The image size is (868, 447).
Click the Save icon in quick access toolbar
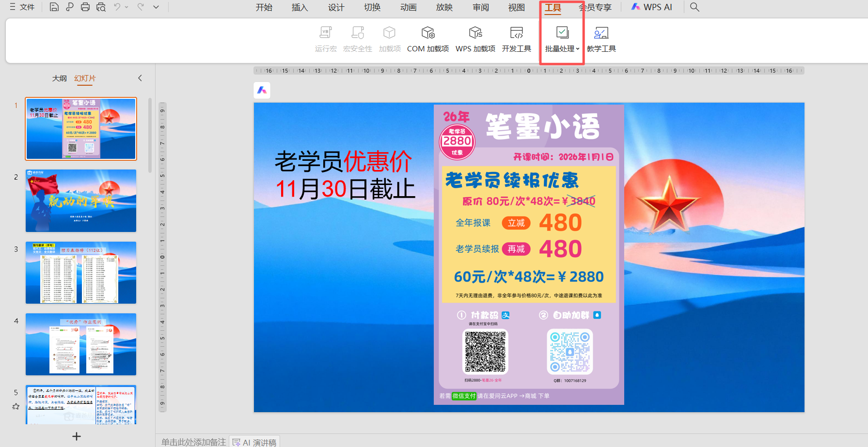point(54,7)
